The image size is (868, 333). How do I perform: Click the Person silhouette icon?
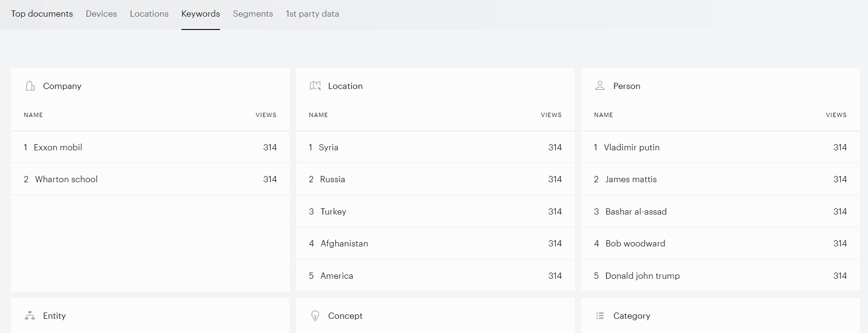click(x=600, y=86)
